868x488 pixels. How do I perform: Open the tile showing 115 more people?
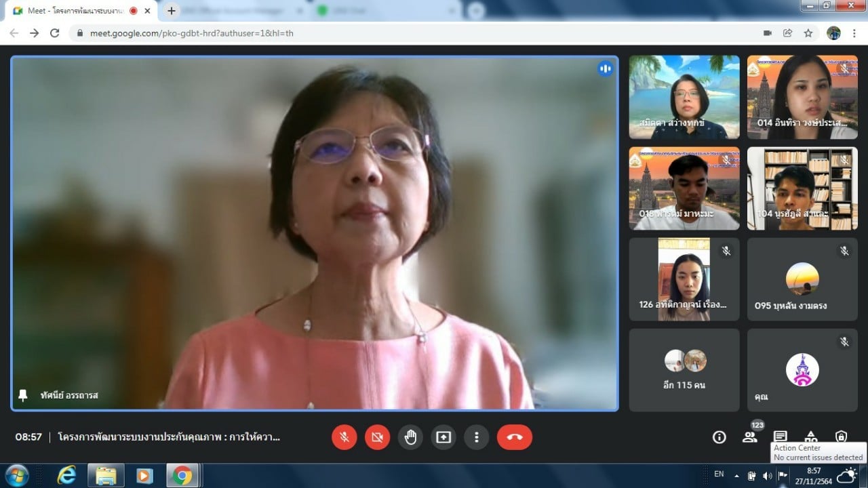(684, 370)
